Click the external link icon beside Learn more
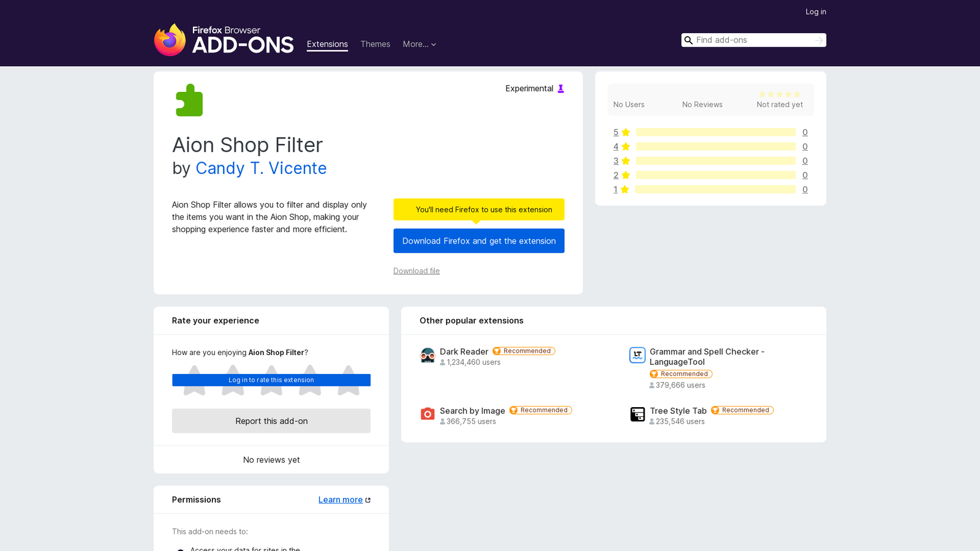980x551 pixels. tap(368, 500)
